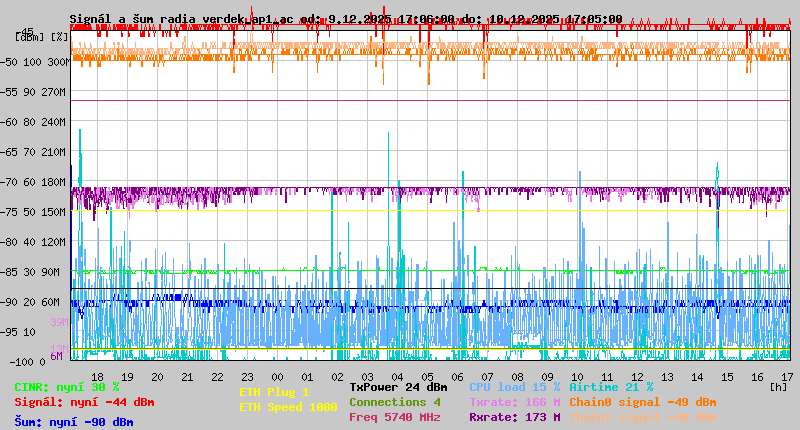Click the '13' hour tick label
Screen dimensions: 800x430
(x=667, y=377)
